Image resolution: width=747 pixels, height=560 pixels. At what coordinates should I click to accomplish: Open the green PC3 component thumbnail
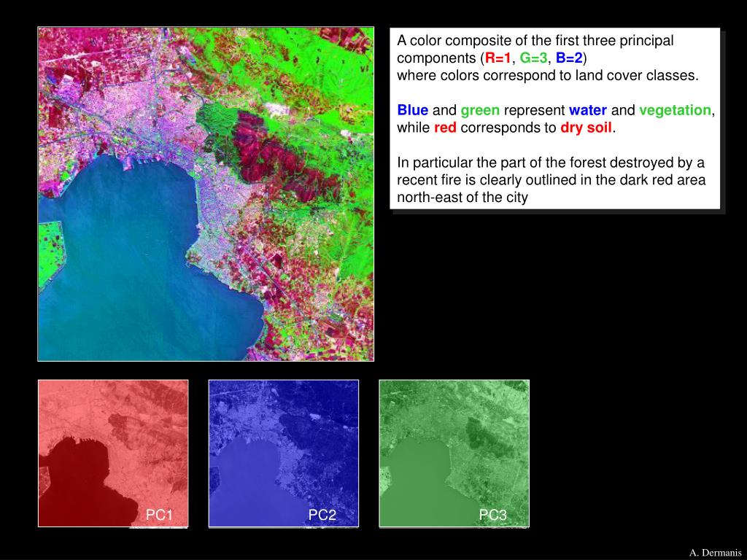454,454
